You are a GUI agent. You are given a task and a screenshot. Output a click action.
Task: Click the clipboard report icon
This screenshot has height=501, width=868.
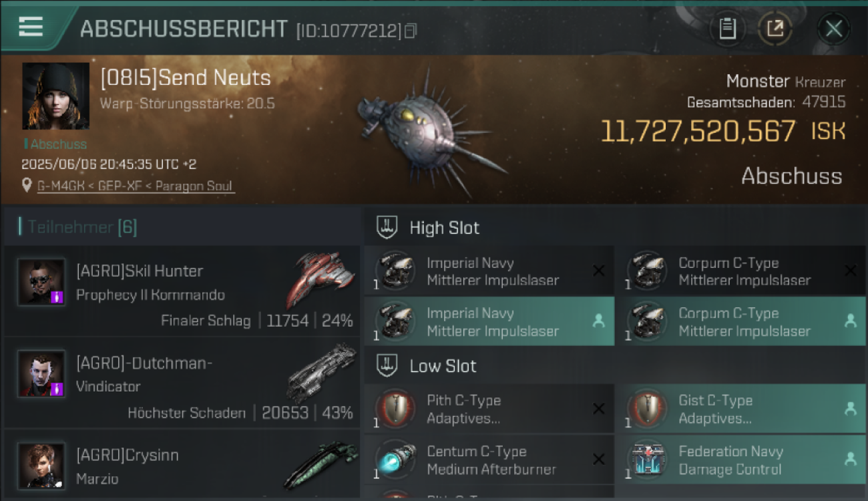(727, 29)
